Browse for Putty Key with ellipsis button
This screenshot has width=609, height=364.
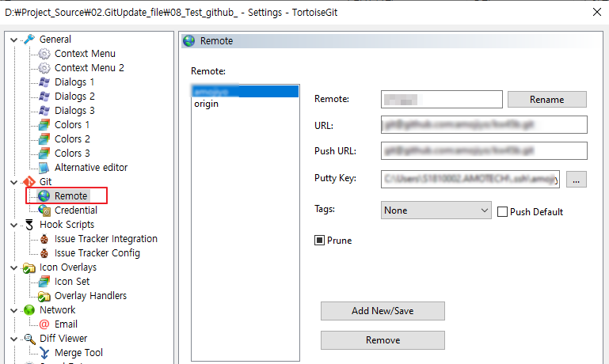point(576,180)
